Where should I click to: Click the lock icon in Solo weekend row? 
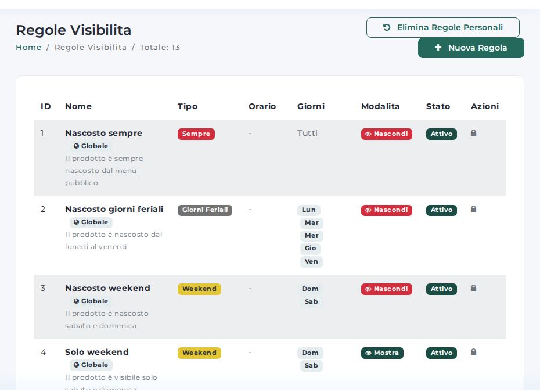click(474, 352)
